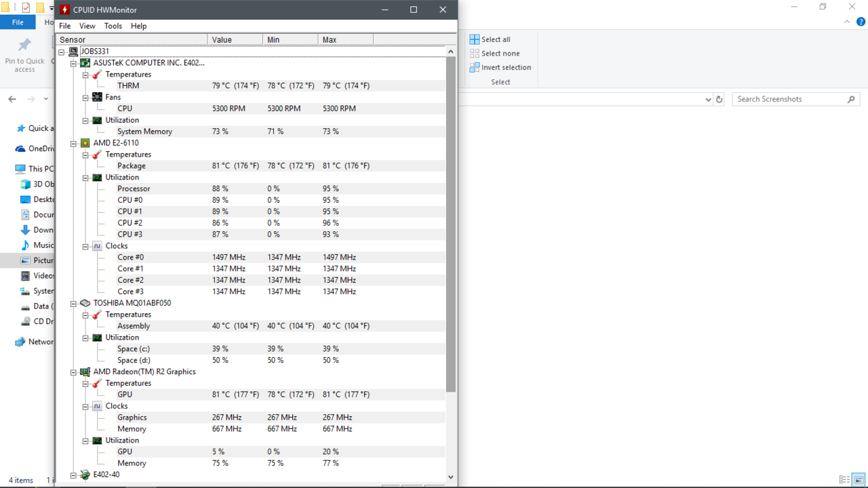Click the Music note icon in sidebar
This screenshot has width=868, height=488.
click(26, 245)
